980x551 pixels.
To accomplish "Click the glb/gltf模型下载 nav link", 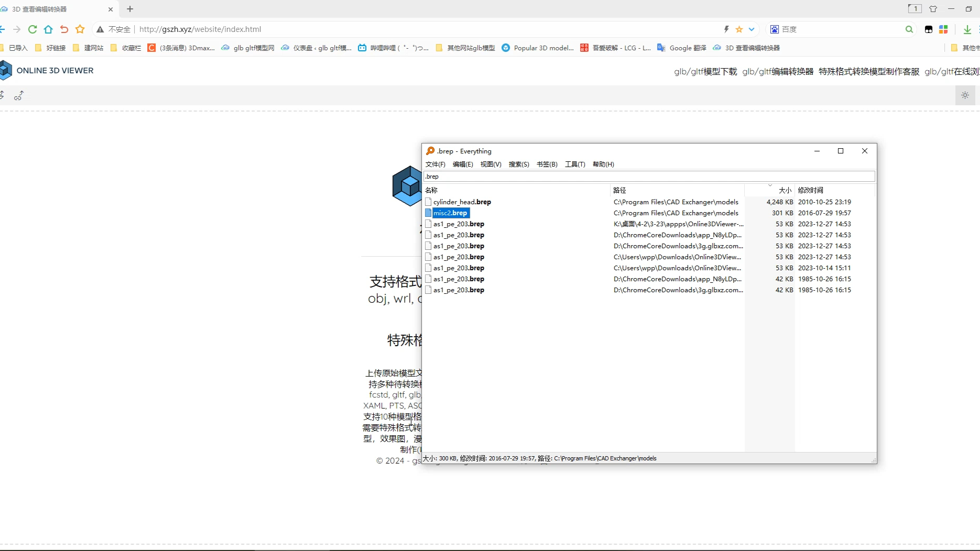I will [705, 71].
